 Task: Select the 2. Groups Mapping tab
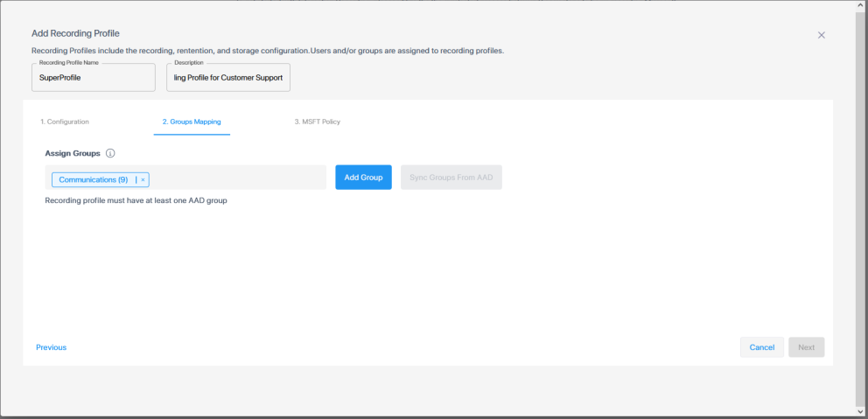pyautogui.click(x=192, y=122)
